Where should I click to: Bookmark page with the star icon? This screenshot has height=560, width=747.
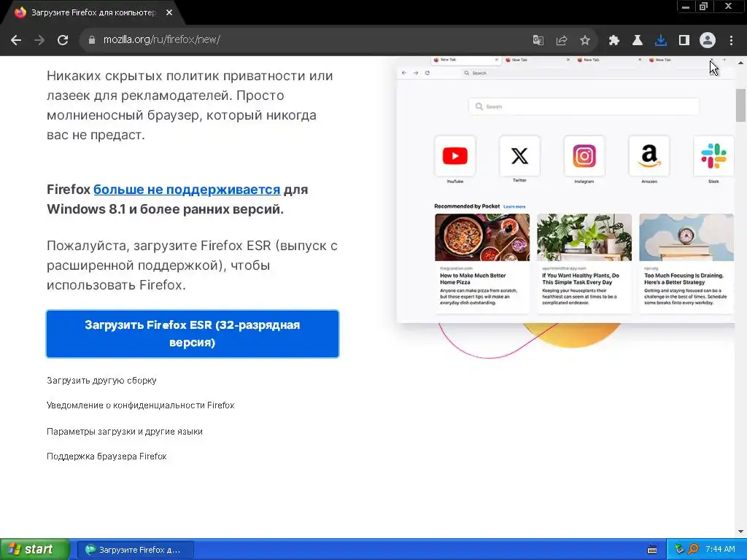pyautogui.click(x=585, y=40)
